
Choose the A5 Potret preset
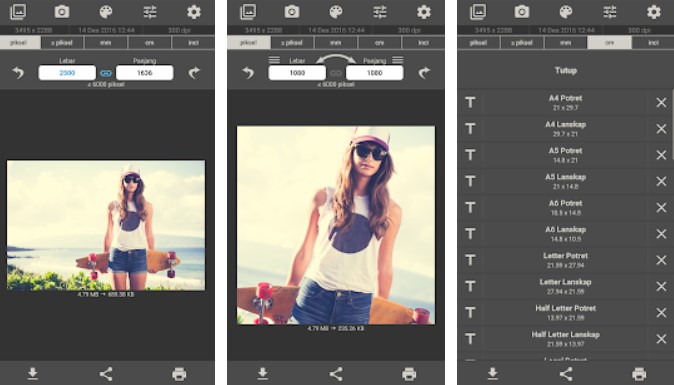[x=566, y=155]
